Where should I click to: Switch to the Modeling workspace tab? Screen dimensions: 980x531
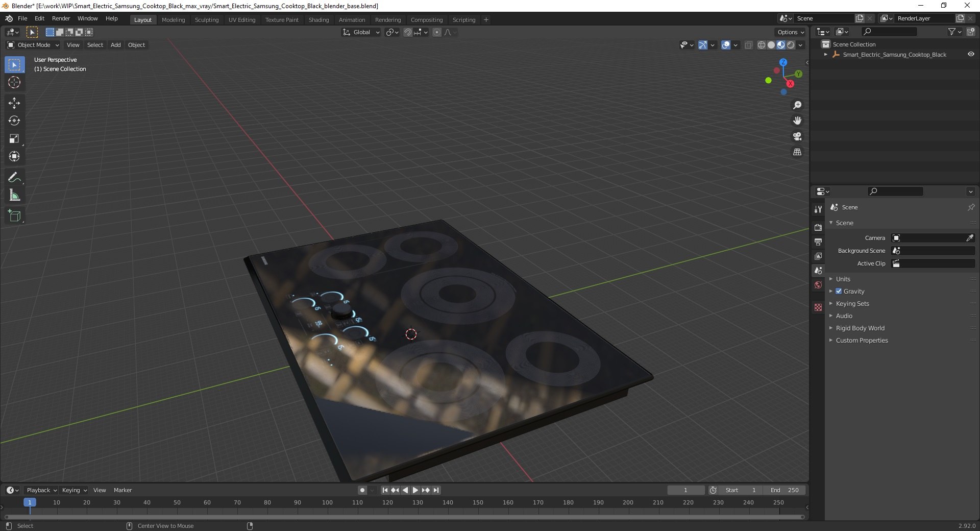pos(173,20)
